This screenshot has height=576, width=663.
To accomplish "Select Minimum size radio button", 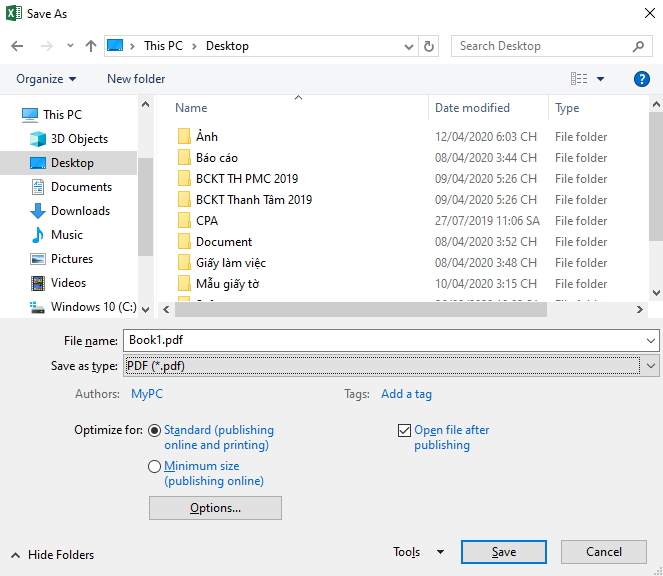I will pyautogui.click(x=154, y=466).
